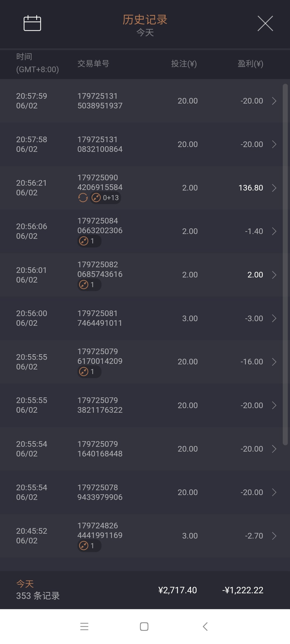Tap the 0+13 free spins badge

[x=106, y=198]
